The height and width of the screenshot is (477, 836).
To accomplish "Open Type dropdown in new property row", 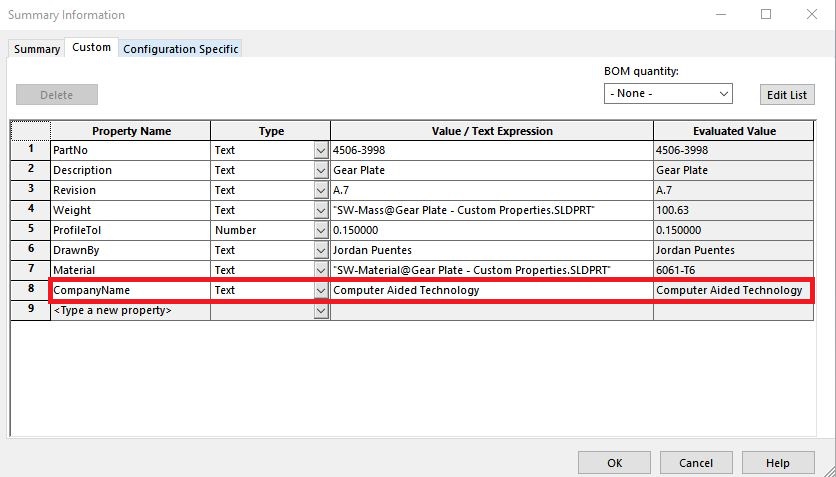I will [320, 311].
